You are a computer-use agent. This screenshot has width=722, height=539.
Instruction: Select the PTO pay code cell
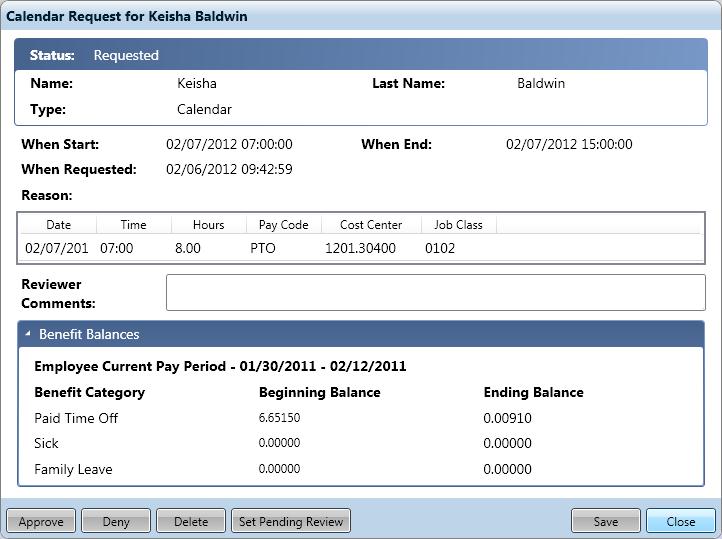pyautogui.click(x=263, y=248)
